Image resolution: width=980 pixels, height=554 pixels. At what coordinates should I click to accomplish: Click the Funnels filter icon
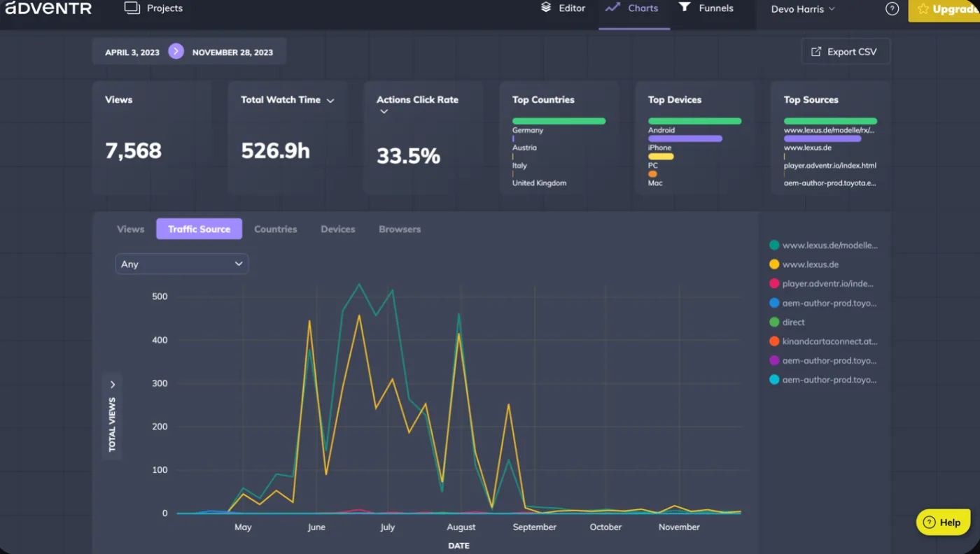685,7
